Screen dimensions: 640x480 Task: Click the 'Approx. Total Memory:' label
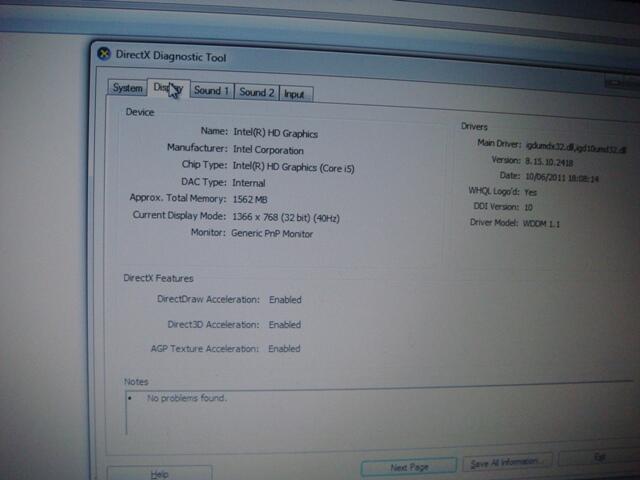[178, 198]
